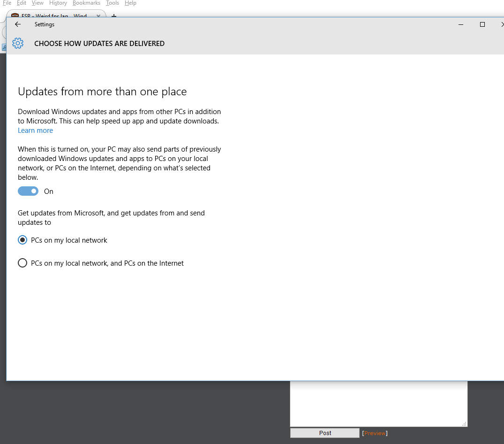Open the Edit menu
The height and width of the screenshot is (444, 504).
pyautogui.click(x=22, y=3)
